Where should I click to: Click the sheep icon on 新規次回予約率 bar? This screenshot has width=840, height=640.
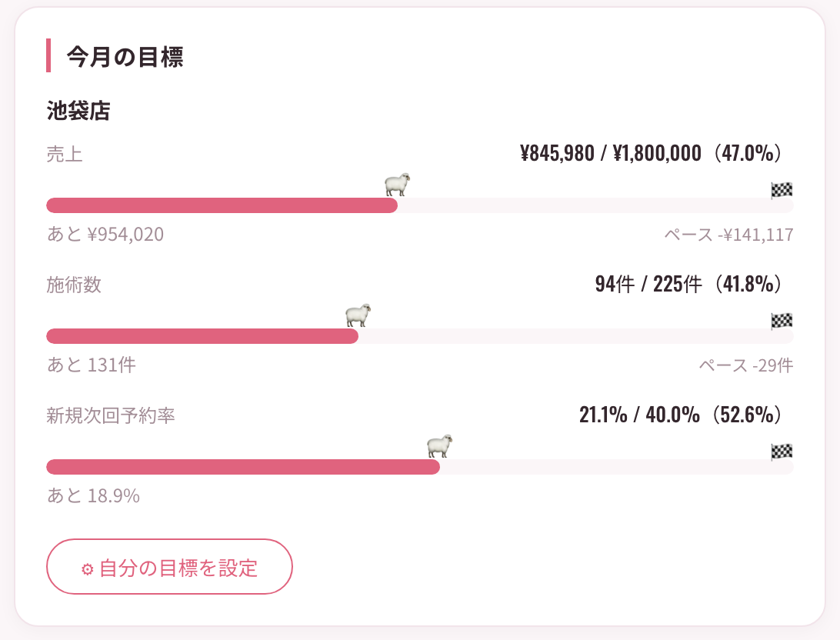(440, 446)
